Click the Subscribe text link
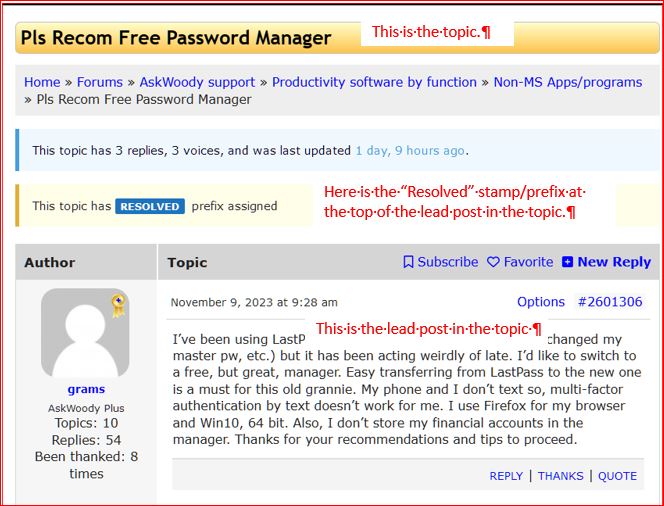The width and height of the screenshot is (664, 506). (448, 262)
